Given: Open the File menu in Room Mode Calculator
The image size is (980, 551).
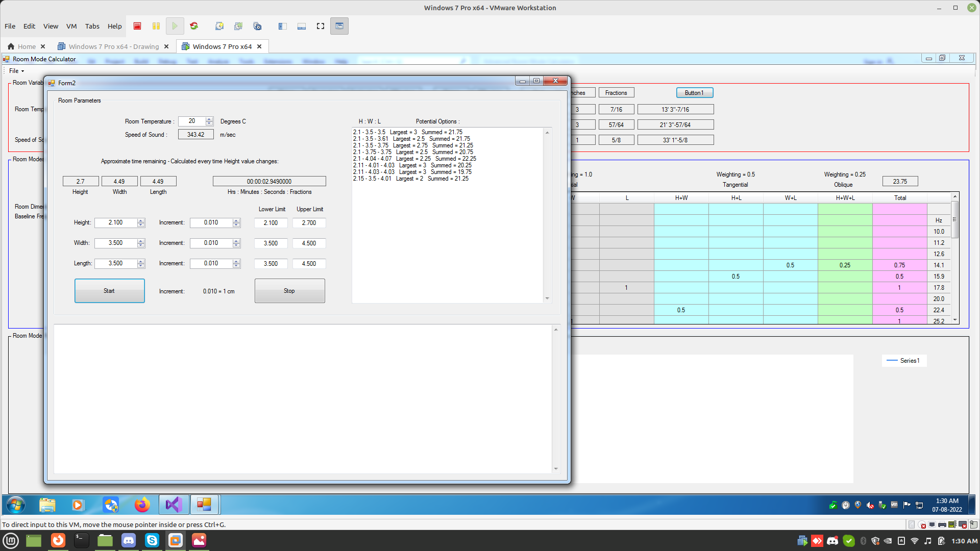Looking at the screenshot, I should tap(15, 70).
